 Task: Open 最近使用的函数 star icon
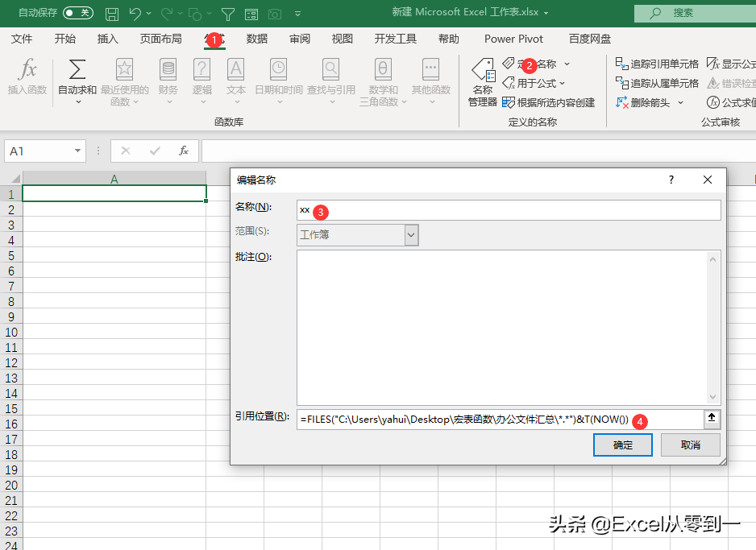click(x=124, y=69)
